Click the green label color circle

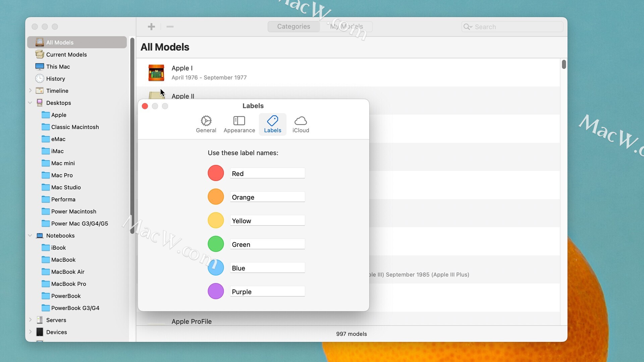click(216, 244)
